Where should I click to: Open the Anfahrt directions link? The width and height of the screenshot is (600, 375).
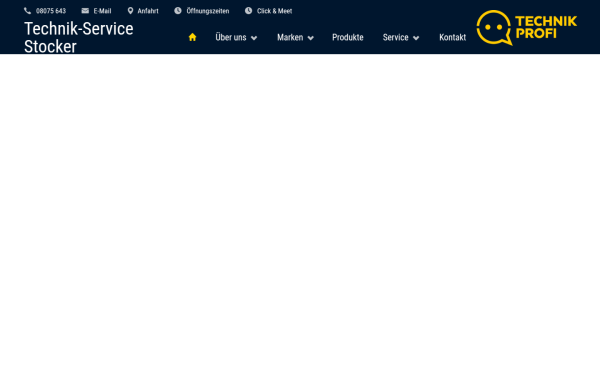pos(148,11)
